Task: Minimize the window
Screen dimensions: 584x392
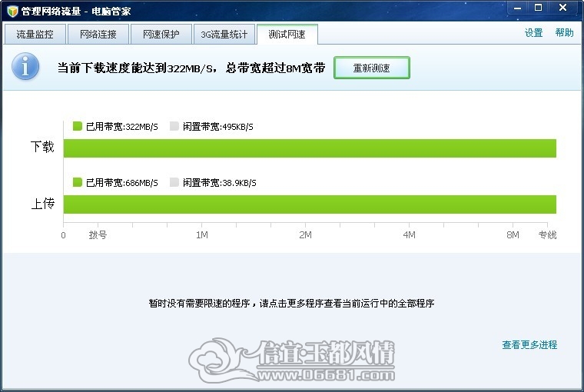Action: [x=518, y=8]
